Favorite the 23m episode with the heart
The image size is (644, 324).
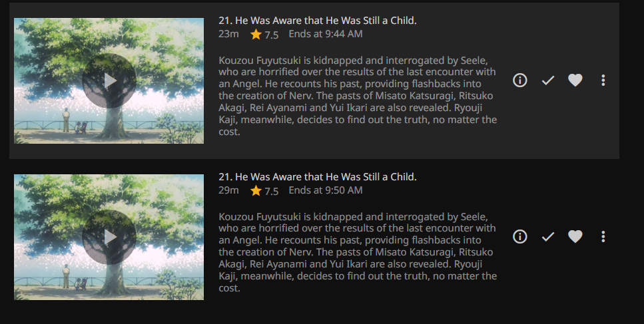pos(575,81)
